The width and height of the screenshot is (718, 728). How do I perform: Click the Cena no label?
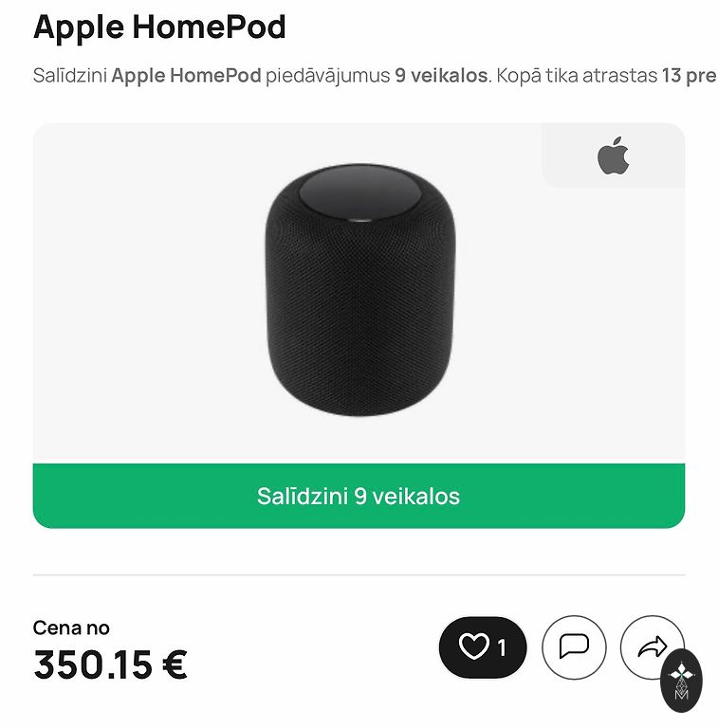click(x=71, y=628)
